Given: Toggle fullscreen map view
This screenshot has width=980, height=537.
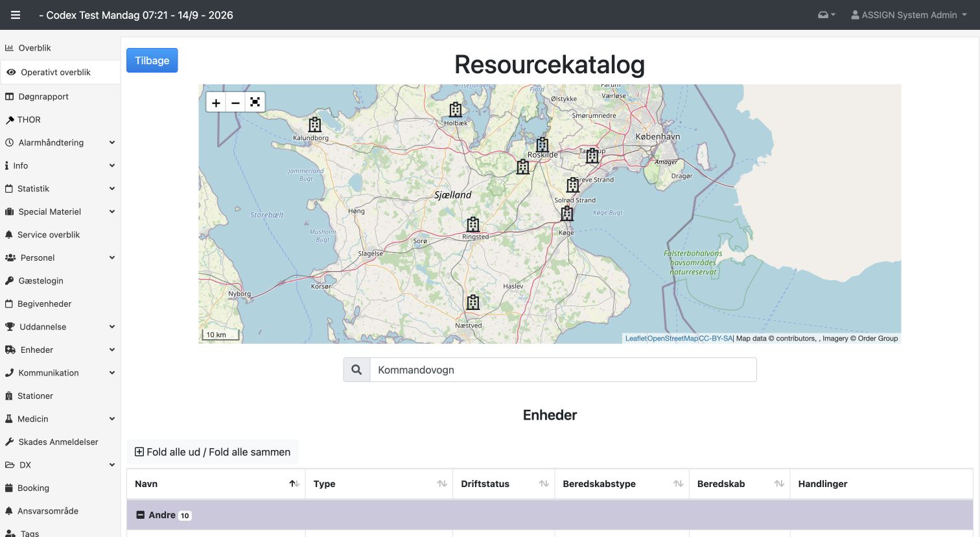Looking at the screenshot, I should (x=255, y=102).
